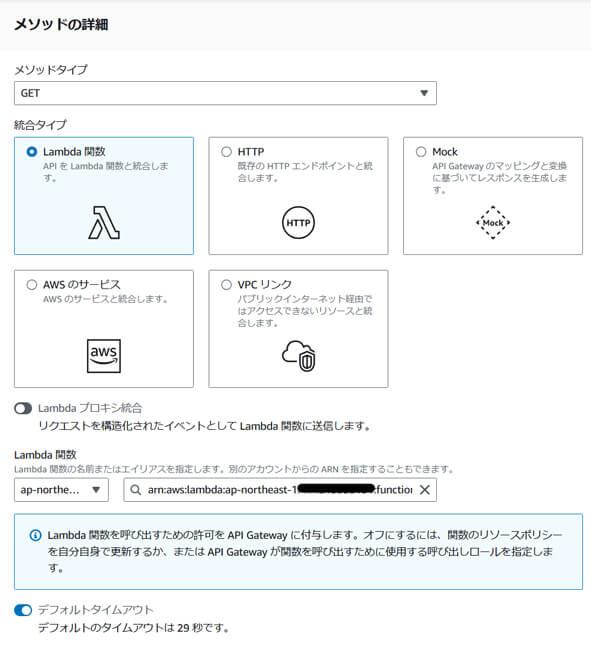Click the メソッドタイプ label

click(x=51, y=70)
